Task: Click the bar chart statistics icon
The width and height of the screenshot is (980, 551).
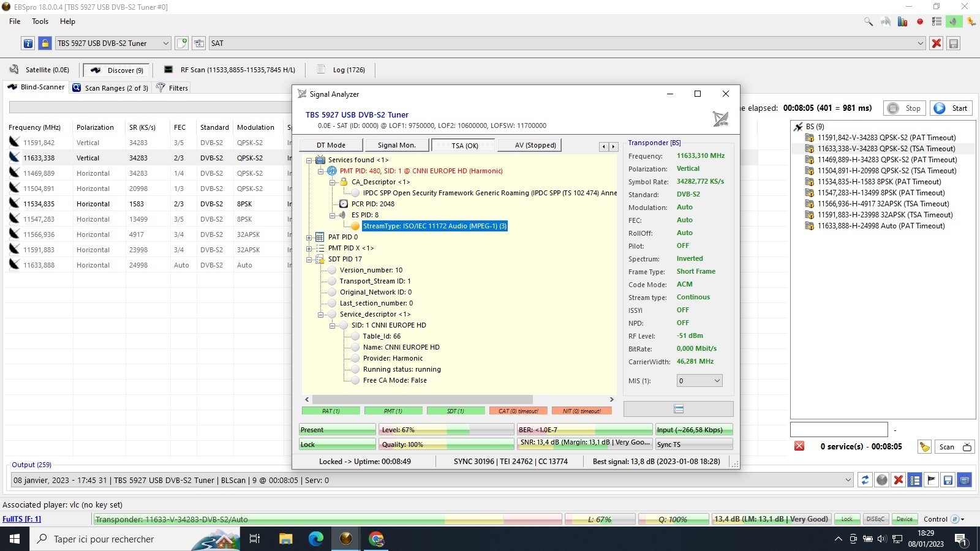Action: click(902, 21)
